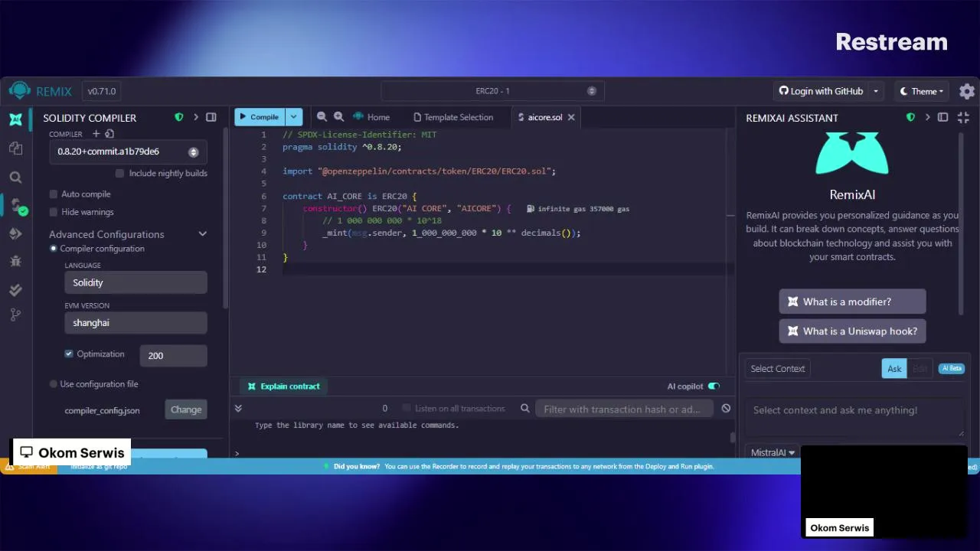
Task: Check Listen on all transactions
Action: 407,409
